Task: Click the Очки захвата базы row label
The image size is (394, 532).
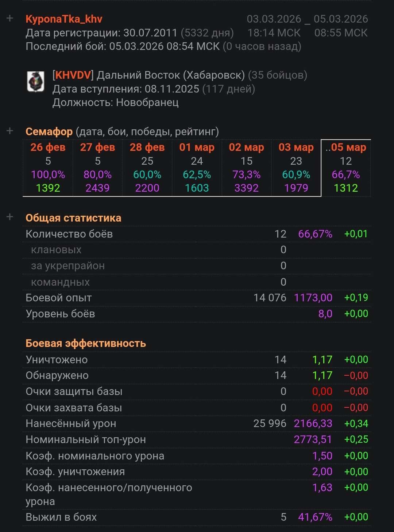Action: coord(74,408)
